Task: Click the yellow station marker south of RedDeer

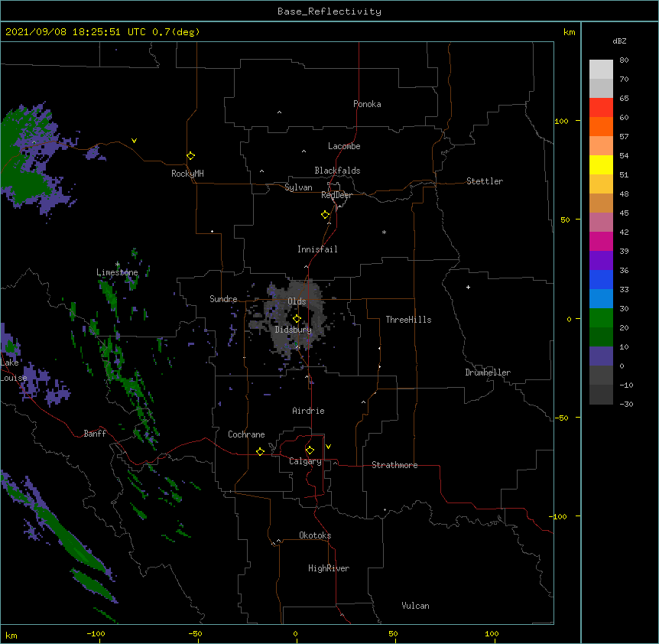Action: pos(326,215)
